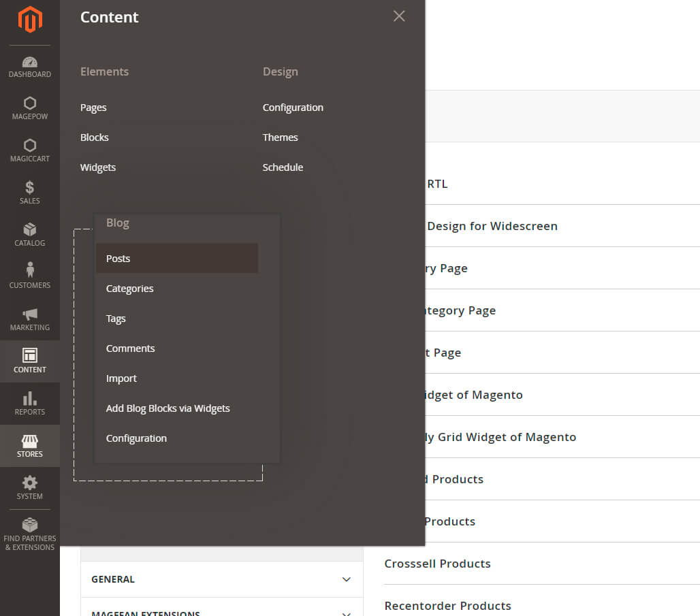
Task: Open the System gear menu
Action: tap(30, 488)
